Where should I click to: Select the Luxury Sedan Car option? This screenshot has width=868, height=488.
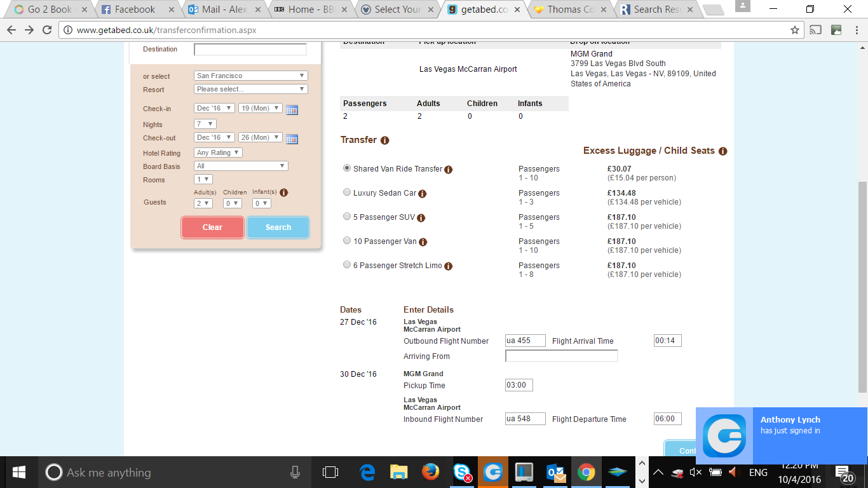347,193
